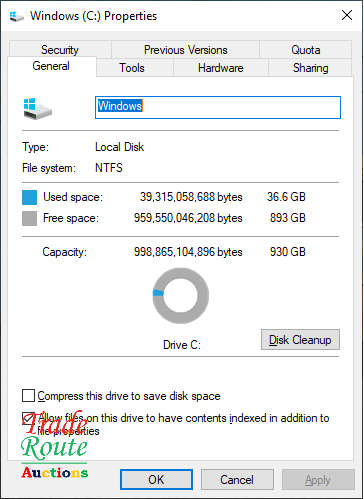Screen dimensions: 364x499
Task: Open the Quota tab
Action: click(306, 50)
